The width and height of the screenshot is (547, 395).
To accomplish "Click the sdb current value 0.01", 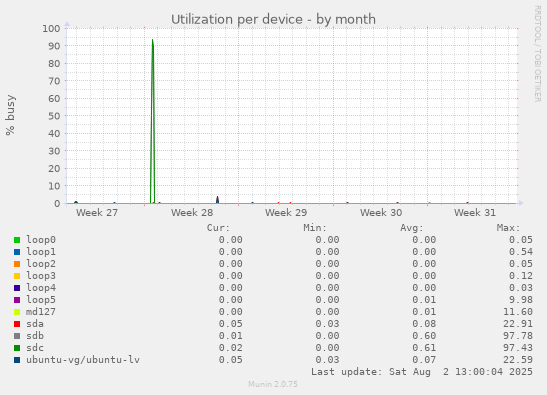I will (231, 336).
